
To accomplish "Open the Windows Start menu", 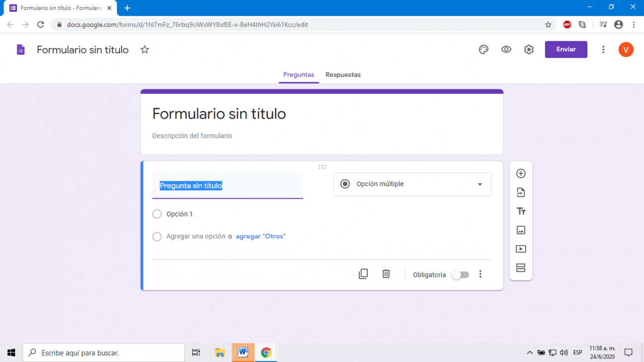I will coord(11,353).
